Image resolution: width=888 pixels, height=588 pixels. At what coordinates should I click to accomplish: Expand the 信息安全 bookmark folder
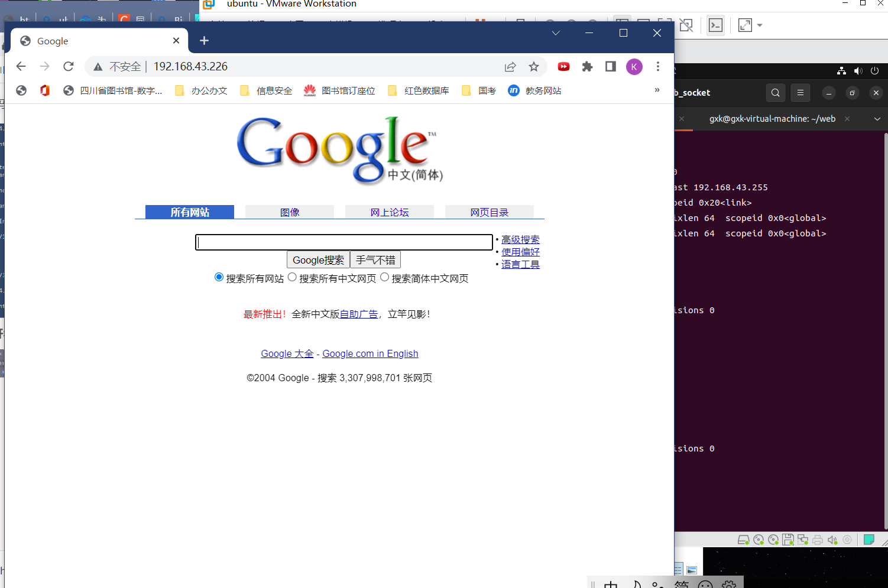tap(266, 90)
